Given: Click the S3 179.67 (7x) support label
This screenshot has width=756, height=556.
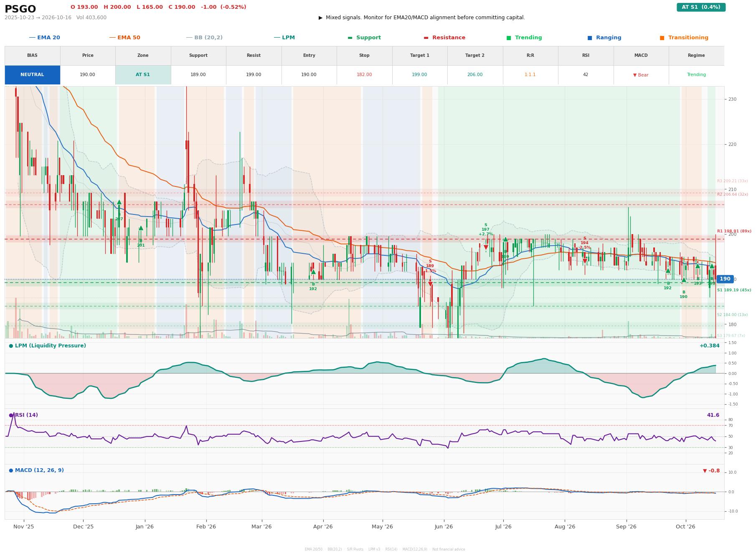Looking at the screenshot, I should (731, 336).
